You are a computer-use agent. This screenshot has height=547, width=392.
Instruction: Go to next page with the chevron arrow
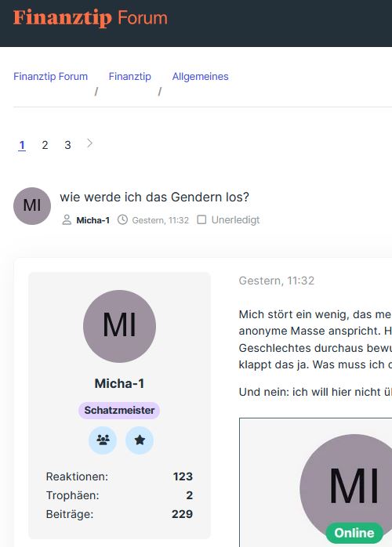click(x=89, y=143)
